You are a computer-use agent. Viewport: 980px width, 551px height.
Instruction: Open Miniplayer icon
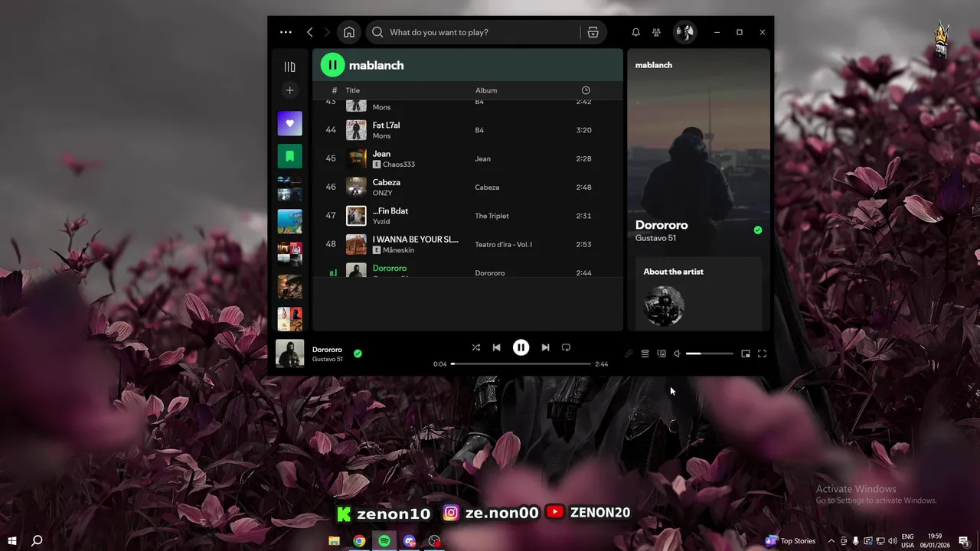(x=746, y=354)
